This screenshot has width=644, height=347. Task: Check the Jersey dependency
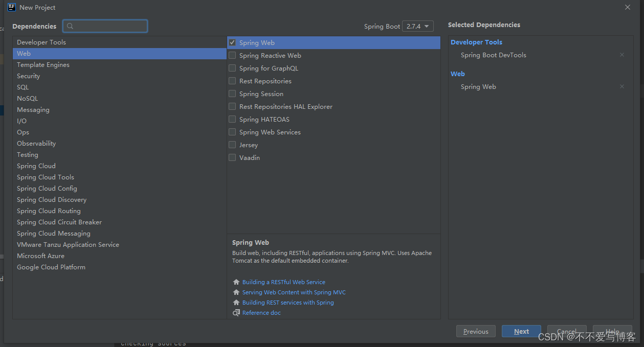click(232, 145)
